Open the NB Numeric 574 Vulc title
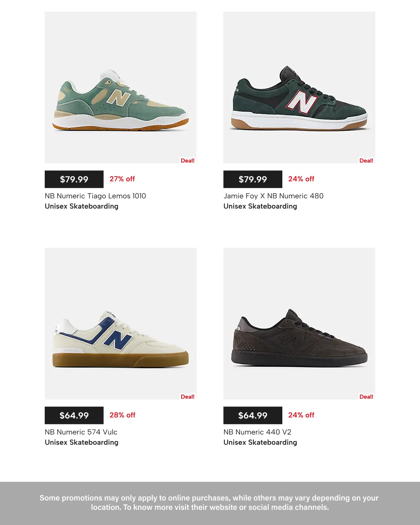 pyautogui.click(x=81, y=432)
